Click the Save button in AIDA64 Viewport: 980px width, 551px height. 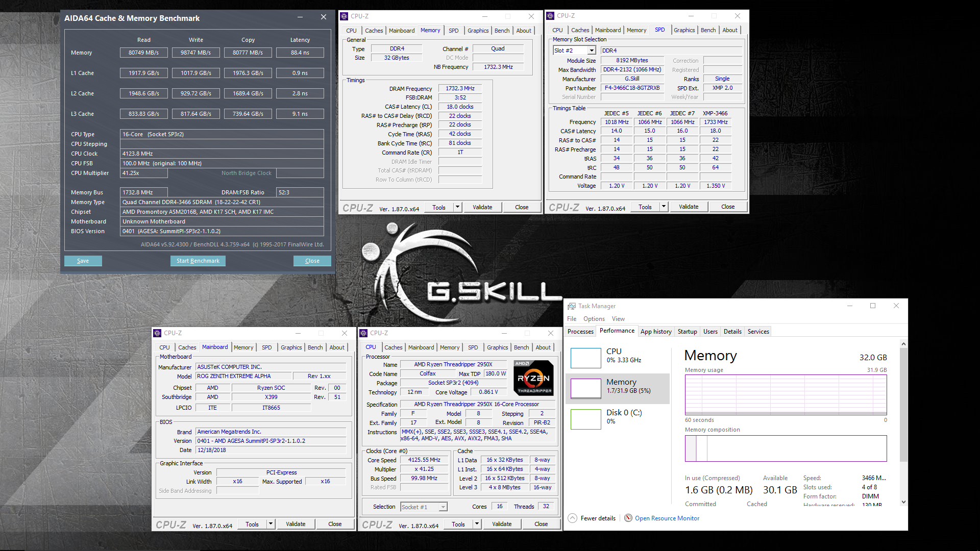click(x=83, y=261)
